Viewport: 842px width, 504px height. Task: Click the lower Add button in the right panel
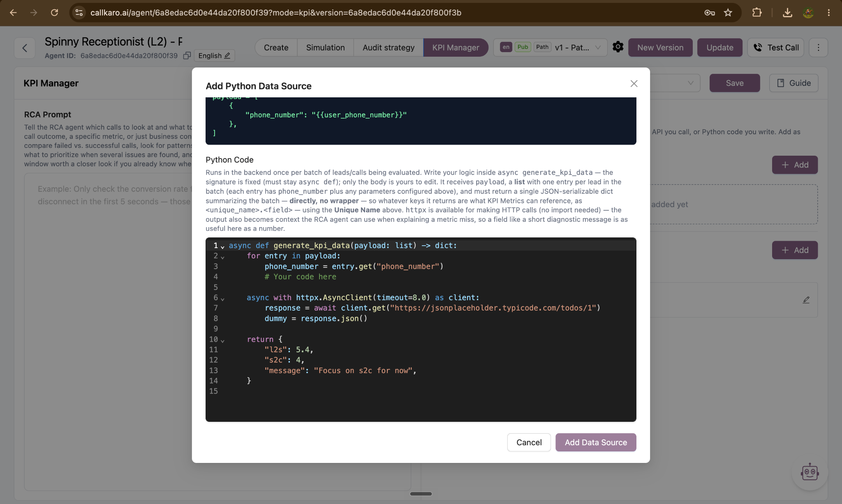[x=795, y=250]
